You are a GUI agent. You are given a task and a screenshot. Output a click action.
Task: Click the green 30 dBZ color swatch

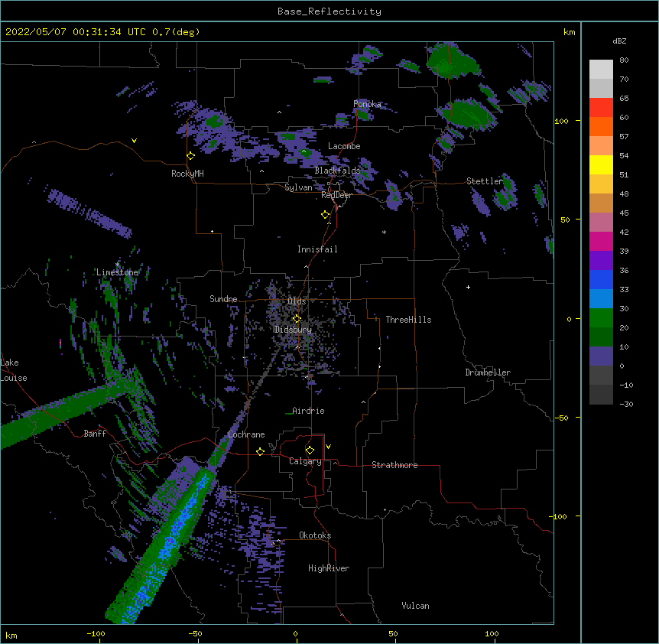click(x=601, y=318)
